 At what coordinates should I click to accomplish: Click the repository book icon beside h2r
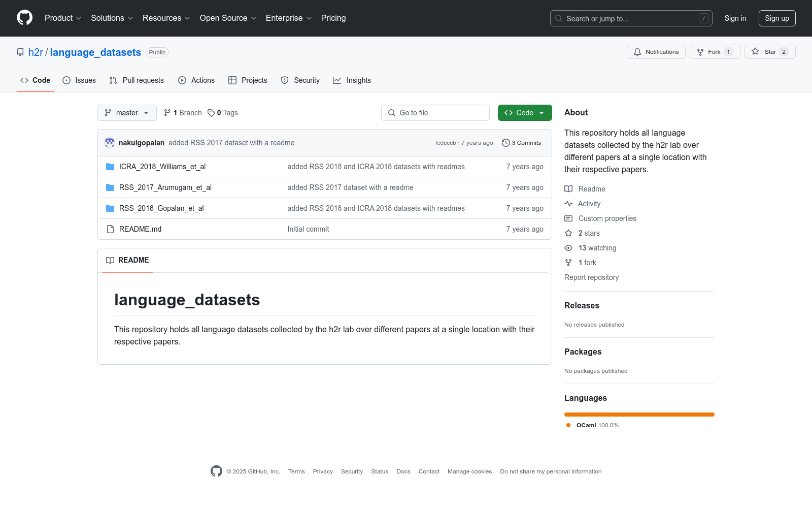tap(20, 52)
